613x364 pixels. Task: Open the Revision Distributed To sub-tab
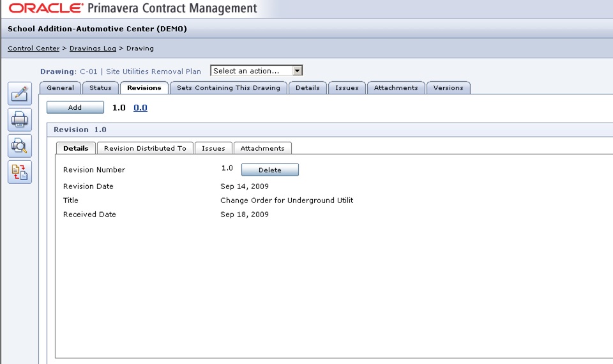pos(145,148)
